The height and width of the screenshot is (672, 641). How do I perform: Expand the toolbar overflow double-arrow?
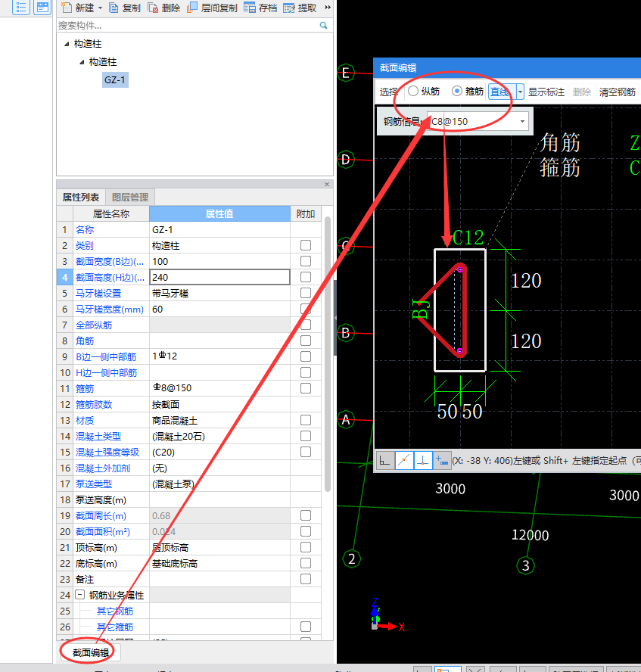328,8
